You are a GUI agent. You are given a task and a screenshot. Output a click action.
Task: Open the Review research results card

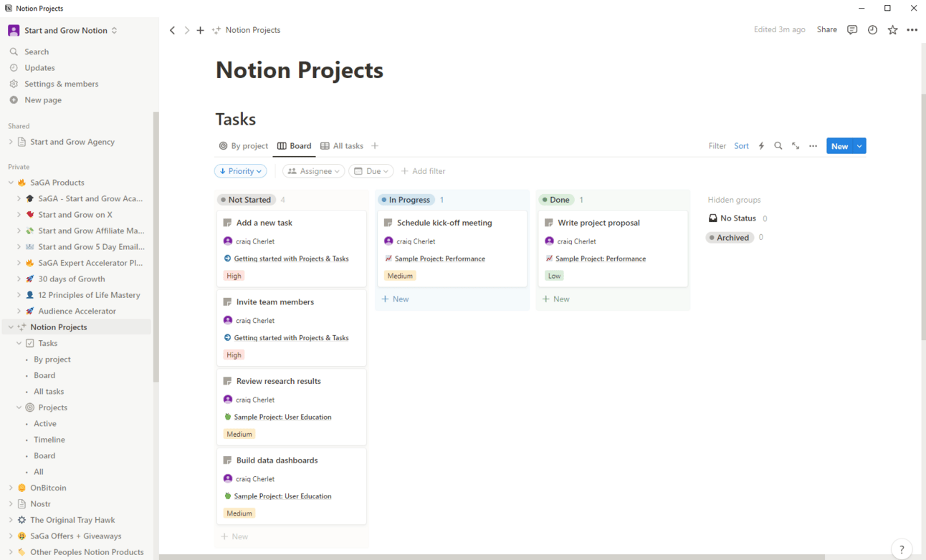tap(292, 407)
